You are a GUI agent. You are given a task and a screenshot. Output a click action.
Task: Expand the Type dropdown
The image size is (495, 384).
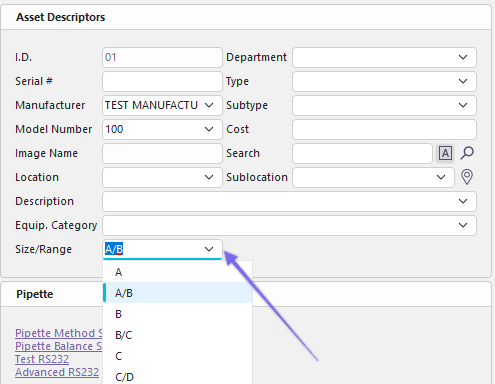(x=463, y=81)
